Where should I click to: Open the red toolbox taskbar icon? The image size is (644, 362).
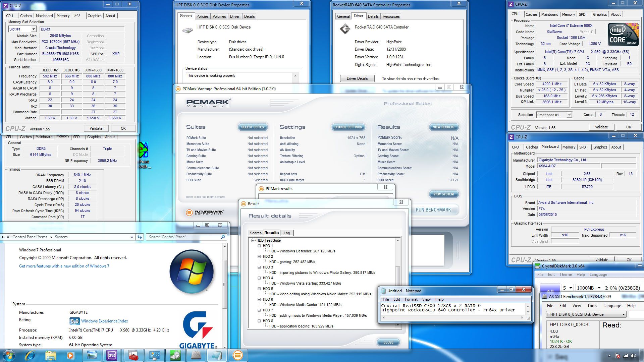pos(133,355)
